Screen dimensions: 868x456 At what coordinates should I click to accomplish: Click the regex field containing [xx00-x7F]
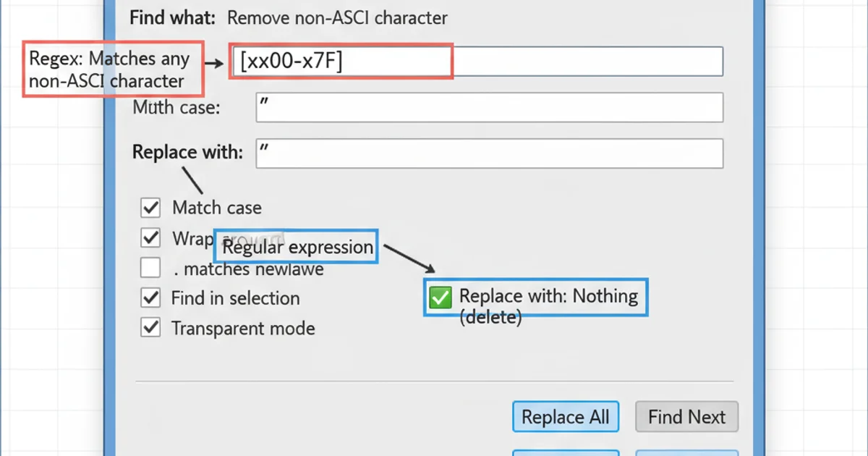tap(477, 62)
